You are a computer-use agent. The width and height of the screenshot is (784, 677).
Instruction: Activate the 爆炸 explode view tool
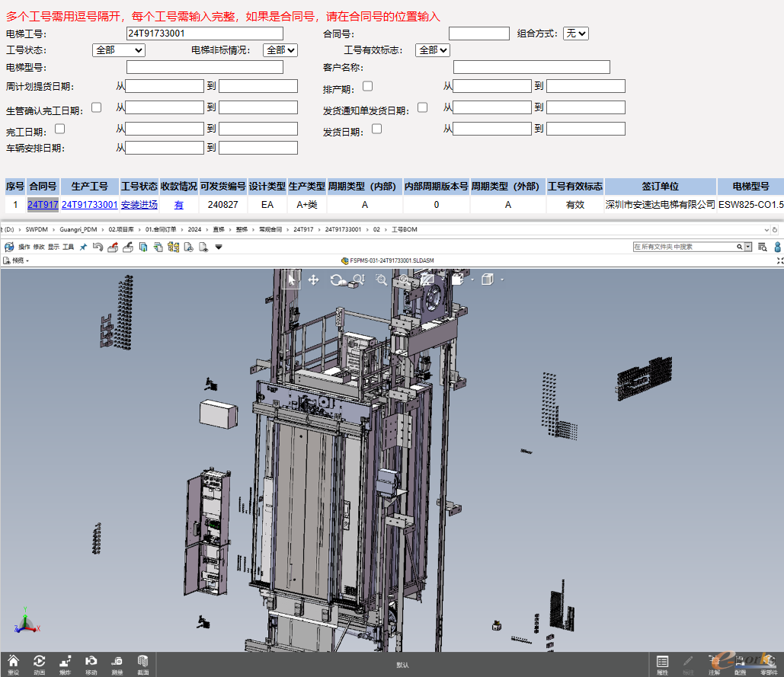(x=66, y=664)
